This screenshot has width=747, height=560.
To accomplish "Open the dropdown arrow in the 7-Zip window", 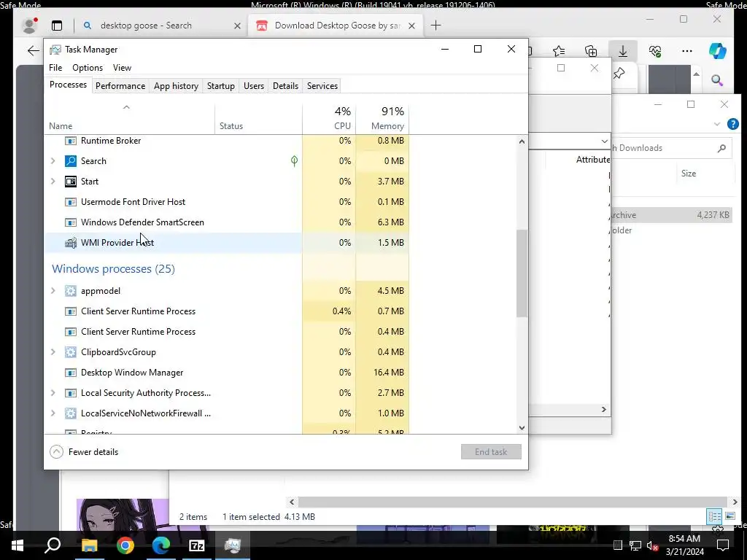I will [605, 141].
